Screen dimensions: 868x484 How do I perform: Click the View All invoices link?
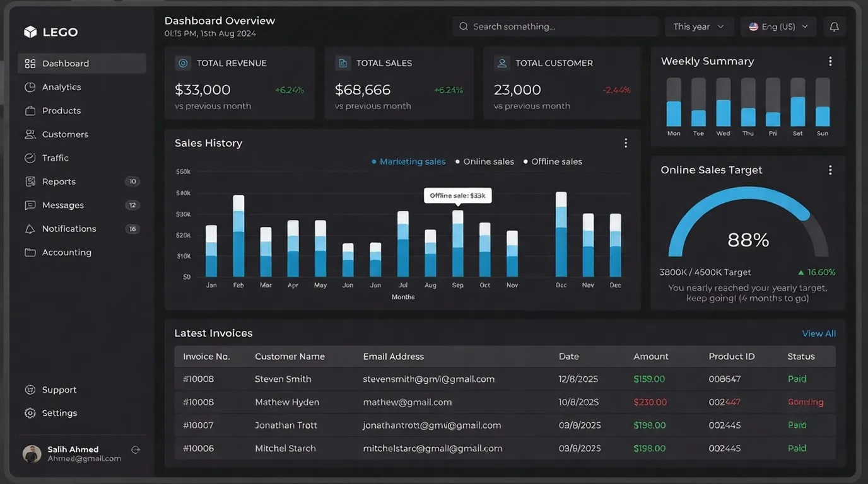[819, 333]
